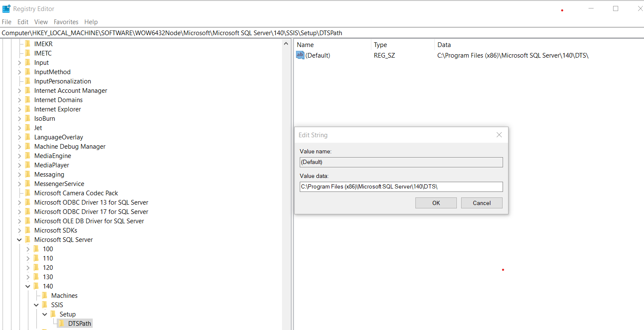Click the folder icon beside Machines key
The height and width of the screenshot is (330, 644).
click(45, 295)
